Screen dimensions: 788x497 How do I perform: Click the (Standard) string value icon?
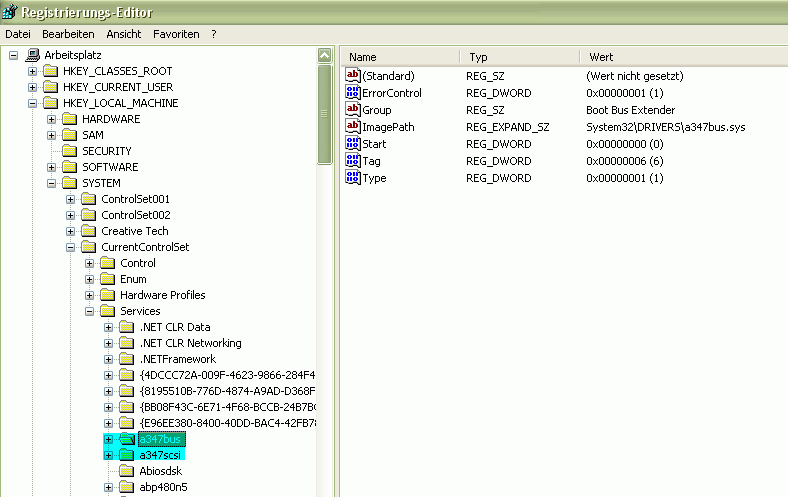(x=353, y=75)
